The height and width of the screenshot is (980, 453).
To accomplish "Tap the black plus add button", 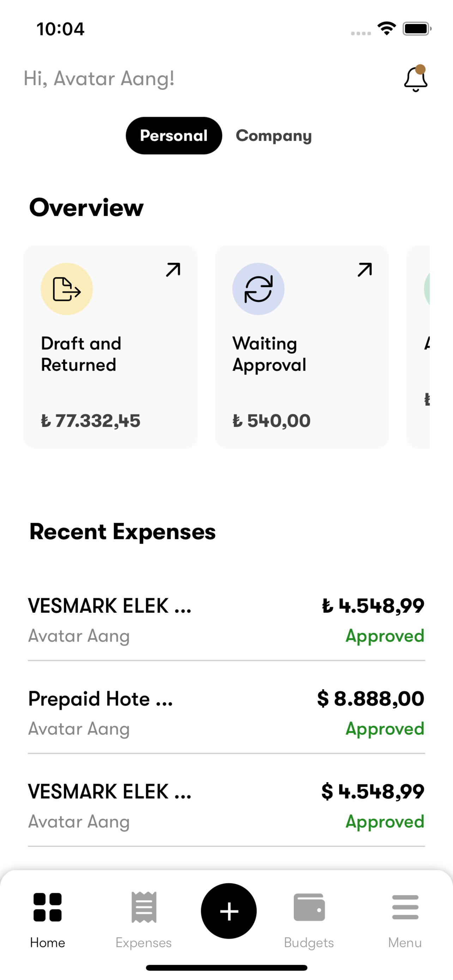I will (229, 911).
